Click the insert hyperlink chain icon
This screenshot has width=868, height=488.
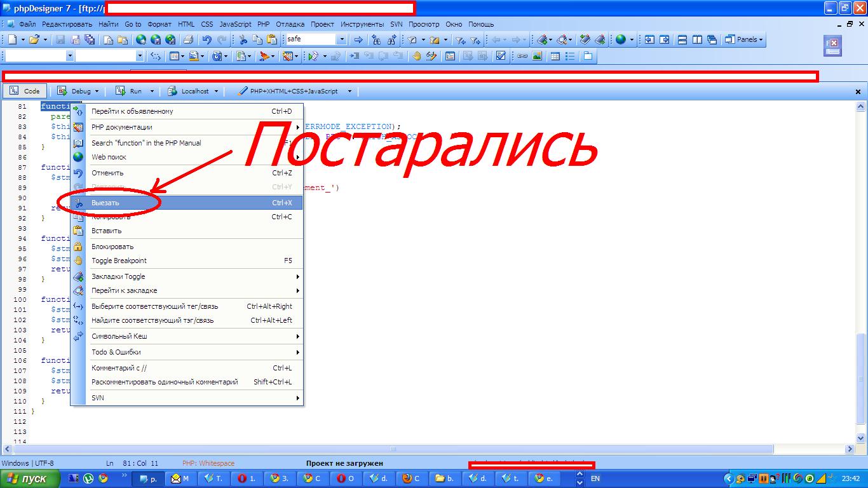tap(522, 56)
